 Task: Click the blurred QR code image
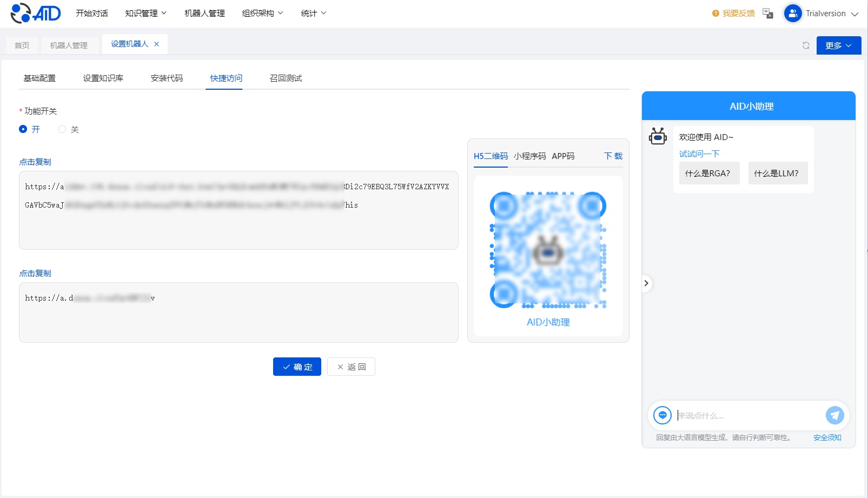[x=548, y=250]
